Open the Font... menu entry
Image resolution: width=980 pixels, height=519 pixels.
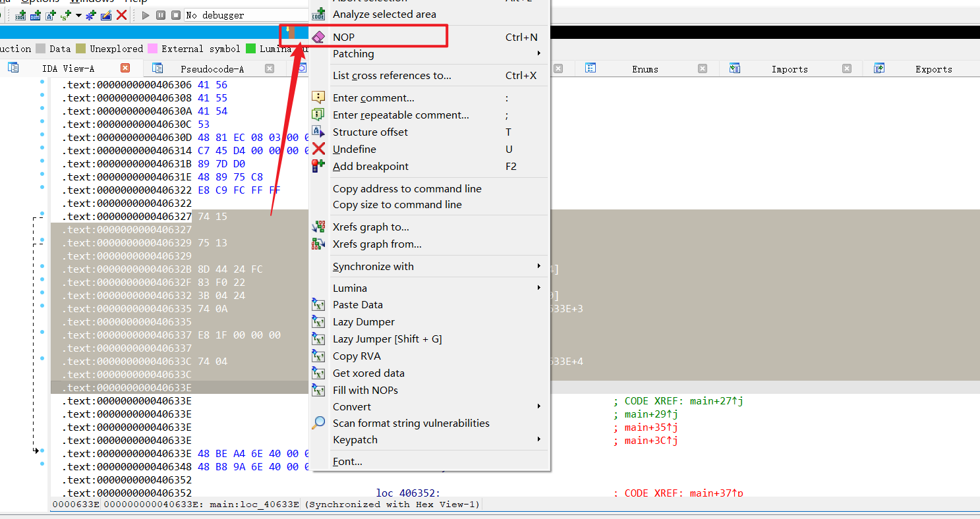[x=429, y=461]
